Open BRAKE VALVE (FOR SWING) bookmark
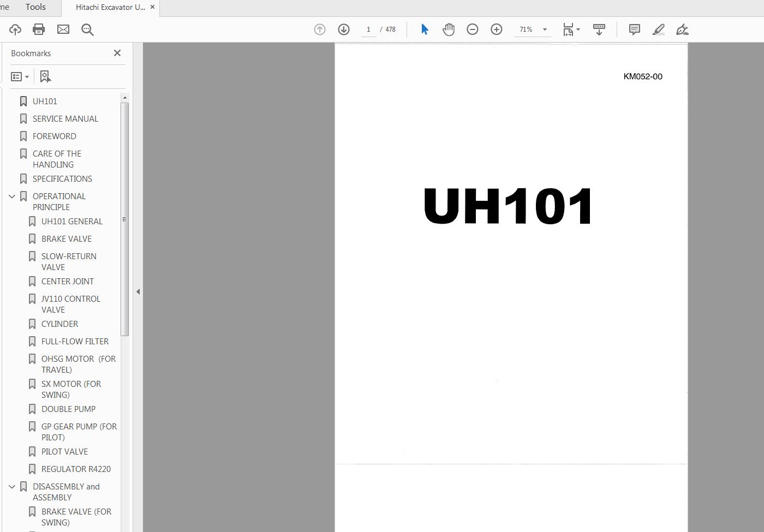The height and width of the screenshot is (532, 764). pyautogui.click(x=76, y=517)
